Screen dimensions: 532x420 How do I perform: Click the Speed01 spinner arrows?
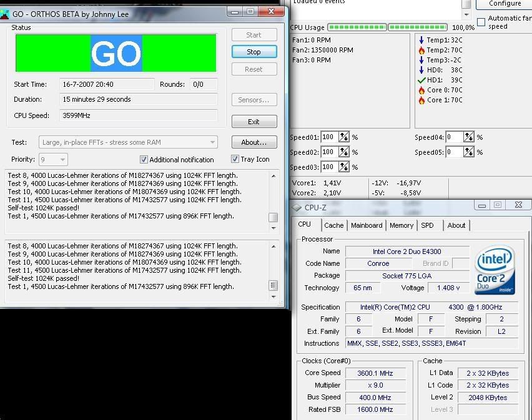pos(344,137)
